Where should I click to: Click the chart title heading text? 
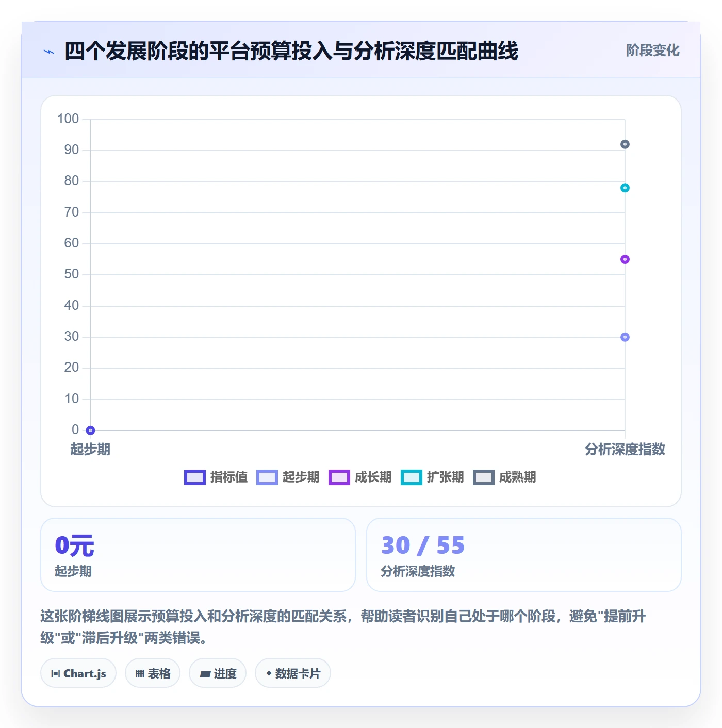[x=291, y=52]
